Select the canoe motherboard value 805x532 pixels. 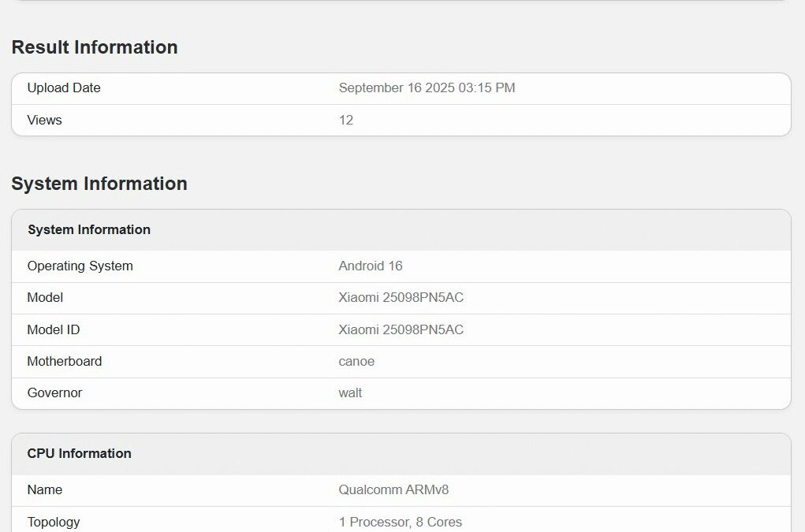(356, 362)
